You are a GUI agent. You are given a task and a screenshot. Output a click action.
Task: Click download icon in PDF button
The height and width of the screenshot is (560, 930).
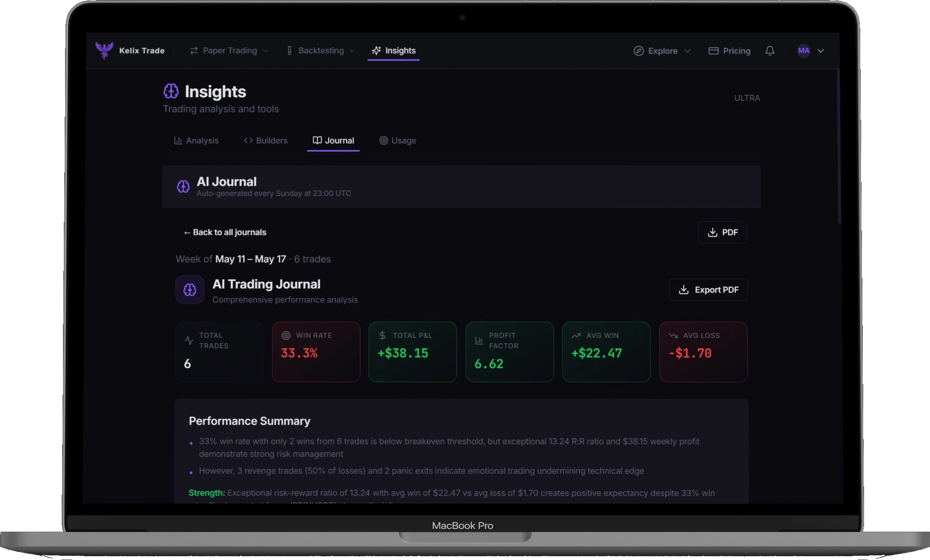[713, 232]
